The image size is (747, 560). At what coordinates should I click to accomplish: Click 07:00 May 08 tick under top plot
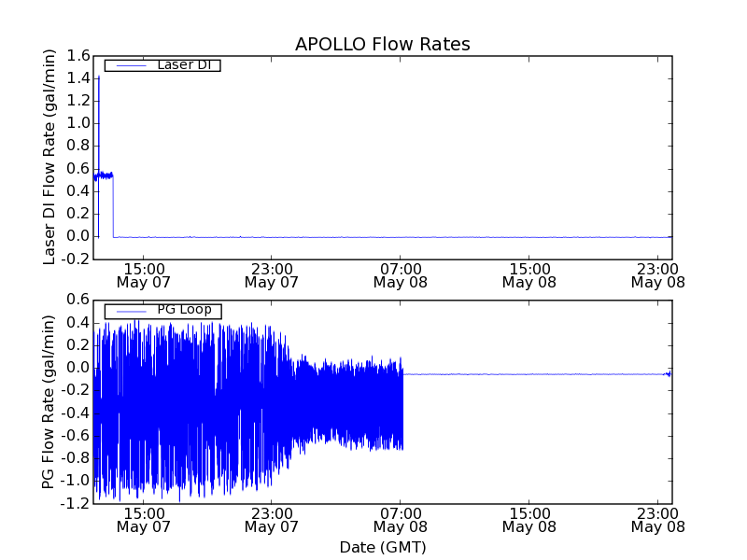pos(400,274)
